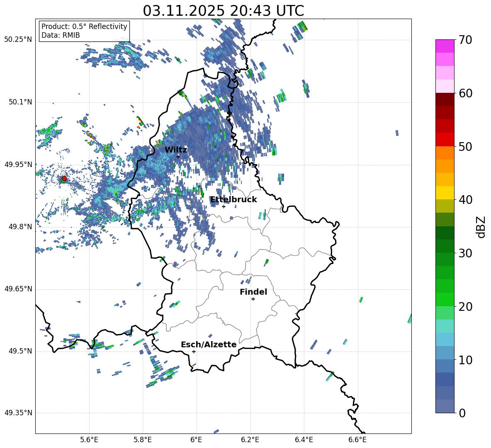The height and width of the screenshot is (448, 491).
Task: Click the 60 colorbar tick label
Action: coord(465,93)
